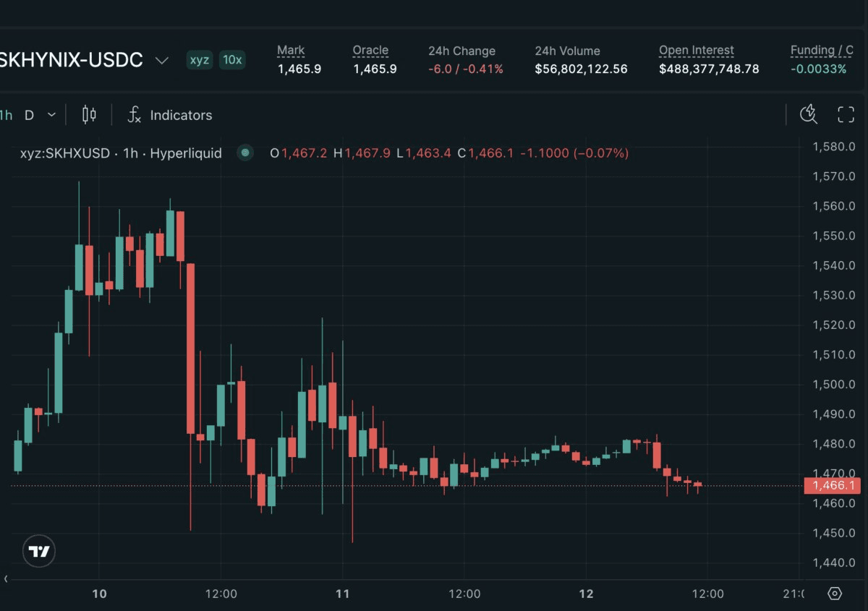The height and width of the screenshot is (611, 868).
Task: Open the fx Indicators icon
Action: point(134,114)
